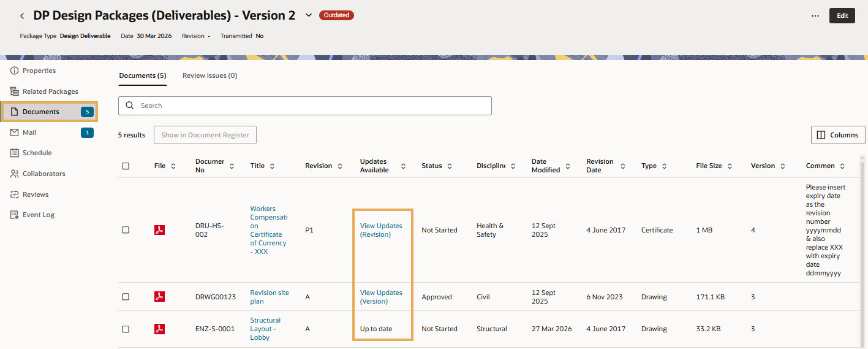Viewport: 868px width, 349px height.
Task: Open the Columns chooser
Action: point(837,135)
